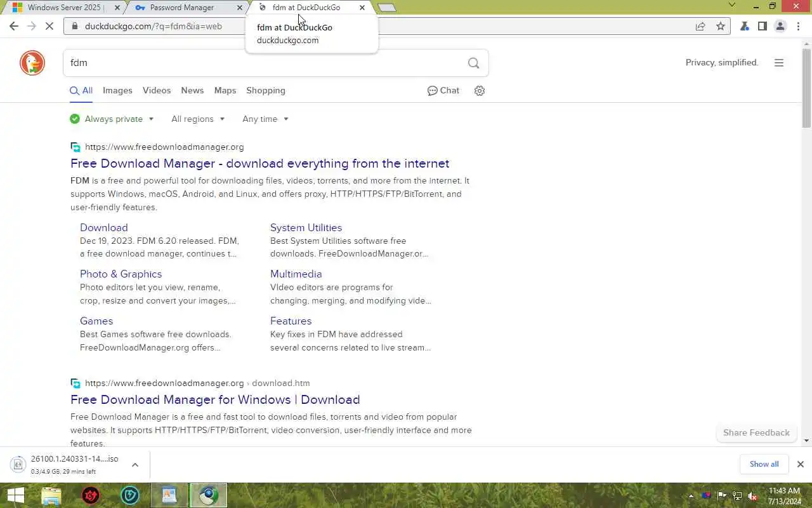Launch the red circular taskbar app

click(91, 495)
